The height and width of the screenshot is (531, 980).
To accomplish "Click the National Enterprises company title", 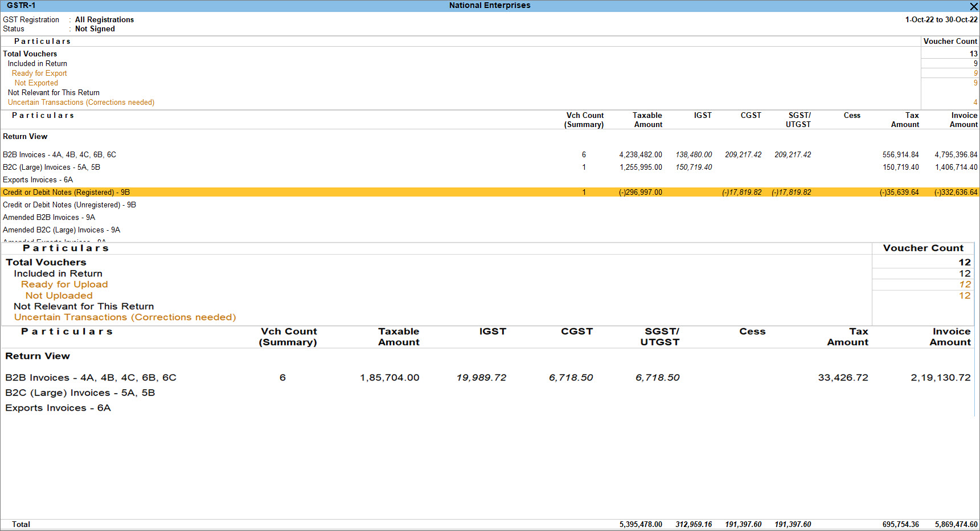I will [489, 6].
